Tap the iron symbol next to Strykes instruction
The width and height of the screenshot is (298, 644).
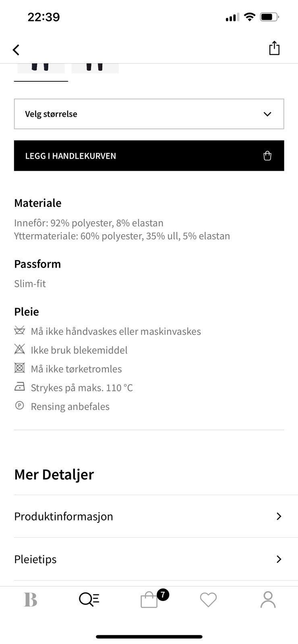[x=19, y=386]
